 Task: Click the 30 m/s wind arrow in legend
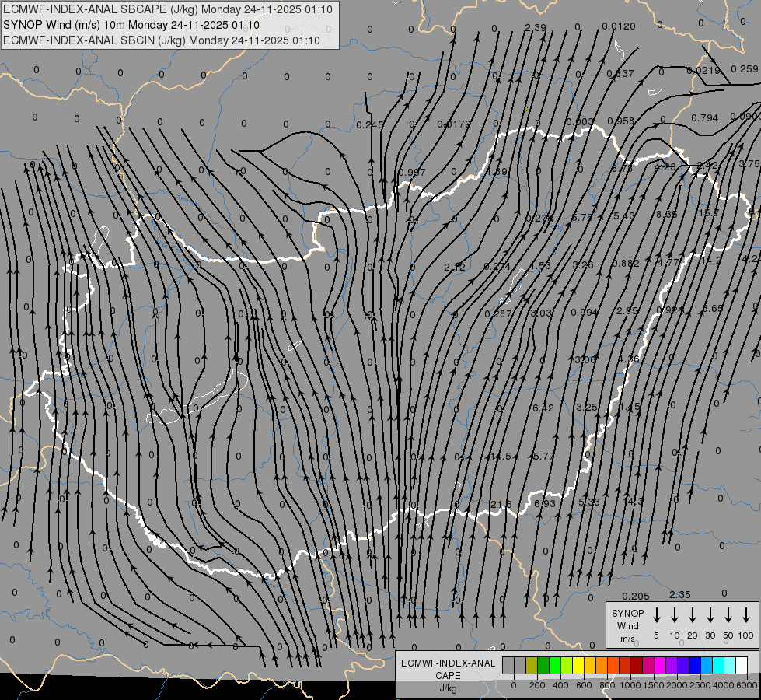[710, 615]
